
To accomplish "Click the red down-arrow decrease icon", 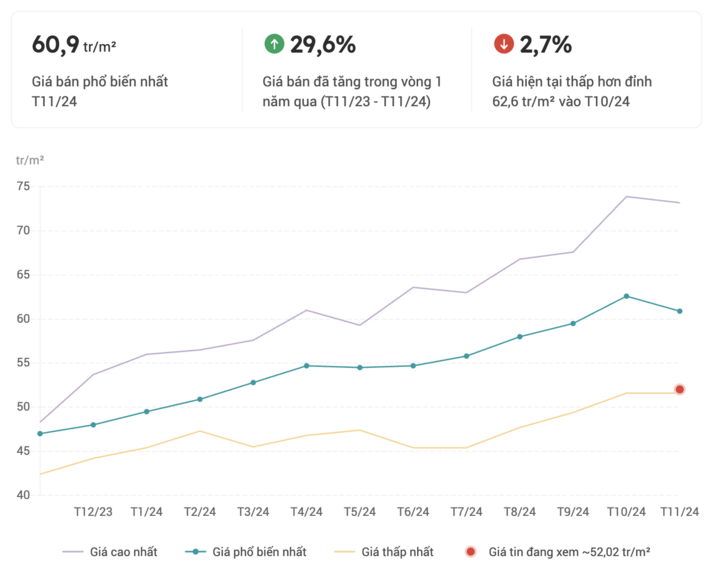I will click(x=504, y=44).
